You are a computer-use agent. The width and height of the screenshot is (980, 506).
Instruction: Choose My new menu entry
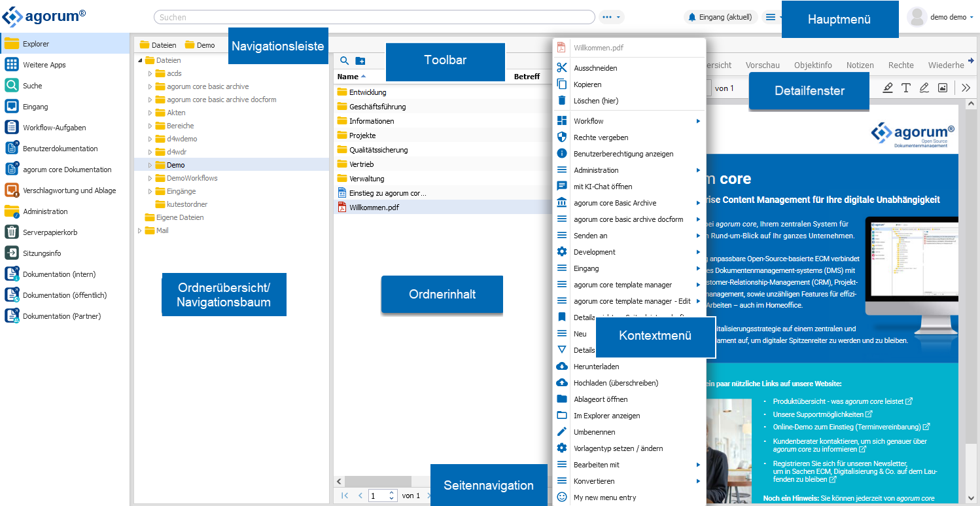tap(629, 497)
